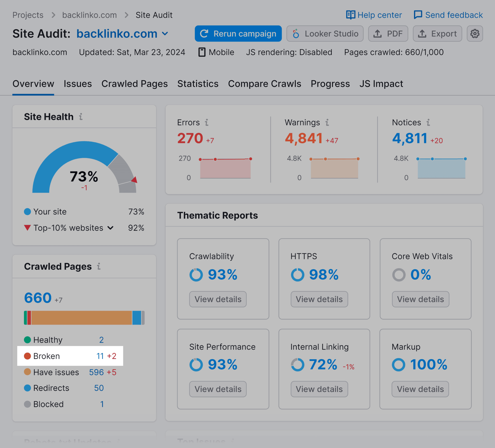Click the Internal Linking ring icon
The height and width of the screenshot is (448, 495).
[298, 365]
